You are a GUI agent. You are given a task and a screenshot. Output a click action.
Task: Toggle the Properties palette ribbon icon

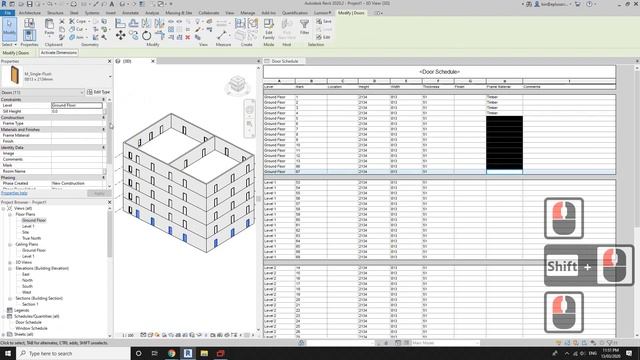(29, 35)
